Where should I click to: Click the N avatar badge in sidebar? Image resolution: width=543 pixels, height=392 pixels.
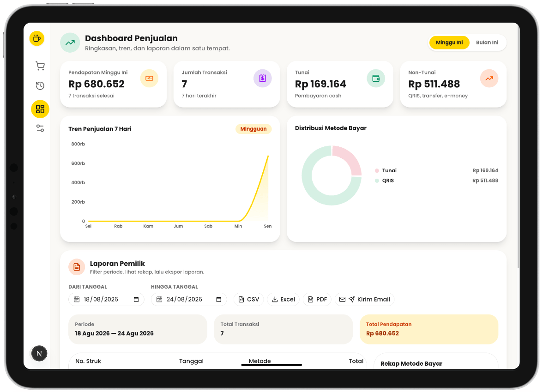39,353
